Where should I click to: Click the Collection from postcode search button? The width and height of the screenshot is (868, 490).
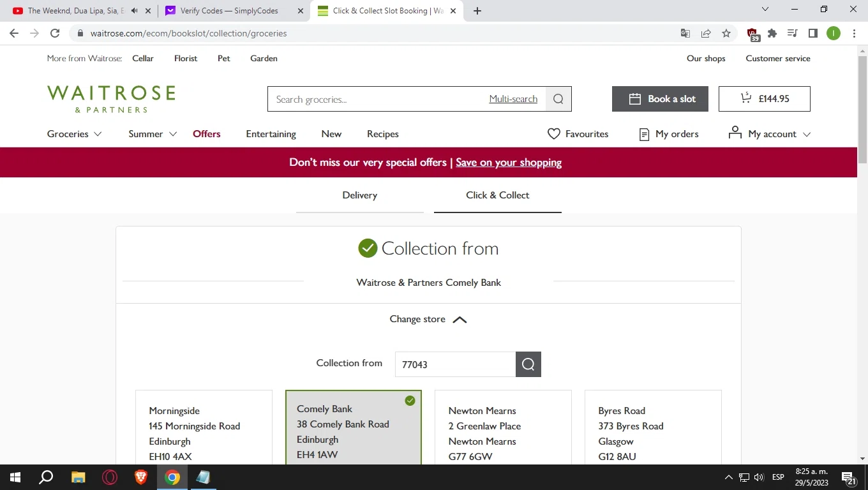coord(528,364)
